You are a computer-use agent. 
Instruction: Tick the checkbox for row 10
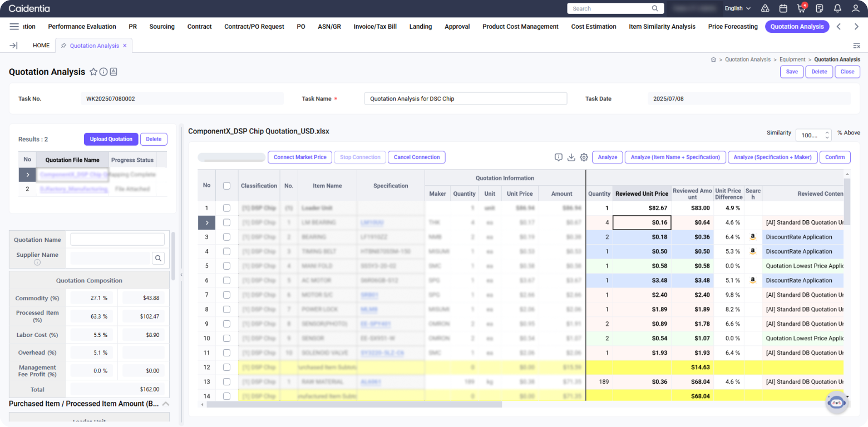(x=226, y=338)
